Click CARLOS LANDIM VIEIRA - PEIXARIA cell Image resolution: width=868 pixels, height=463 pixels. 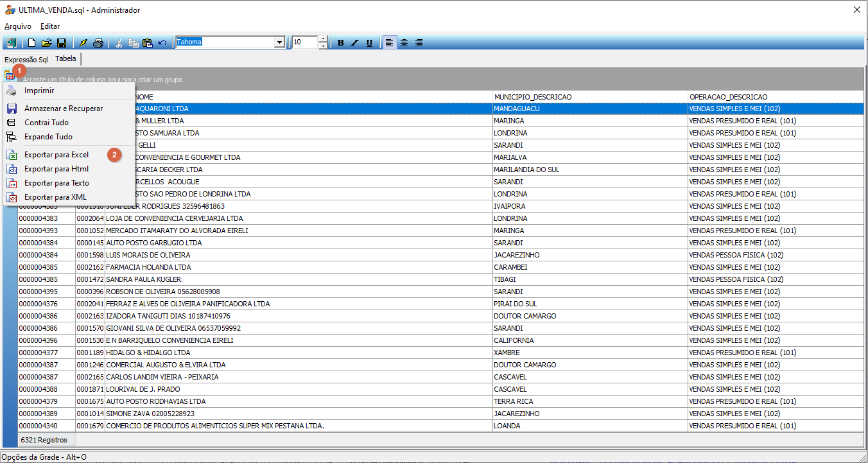pyautogui.click(x=299, y=378)
